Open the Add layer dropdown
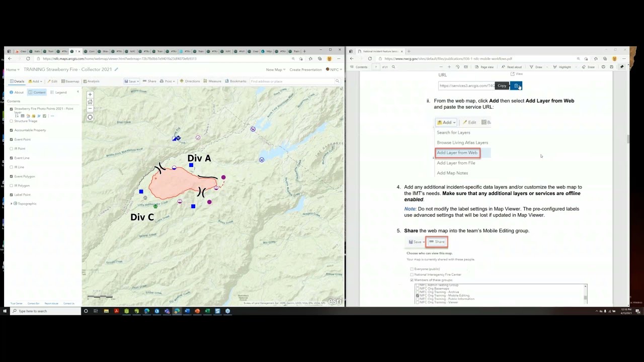 click(x=36, y=81)
